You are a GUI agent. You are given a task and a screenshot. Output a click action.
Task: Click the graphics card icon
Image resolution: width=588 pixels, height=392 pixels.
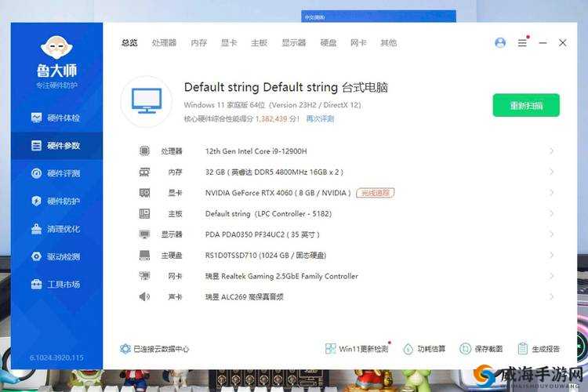point(144,193)
